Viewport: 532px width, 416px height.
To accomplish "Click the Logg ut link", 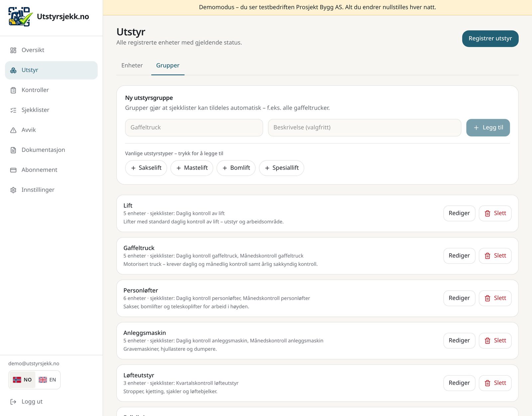I will point(32,402).
